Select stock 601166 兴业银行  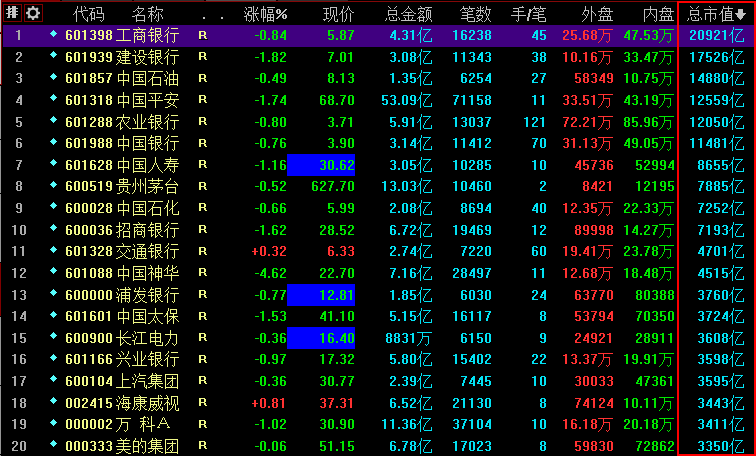122,359
